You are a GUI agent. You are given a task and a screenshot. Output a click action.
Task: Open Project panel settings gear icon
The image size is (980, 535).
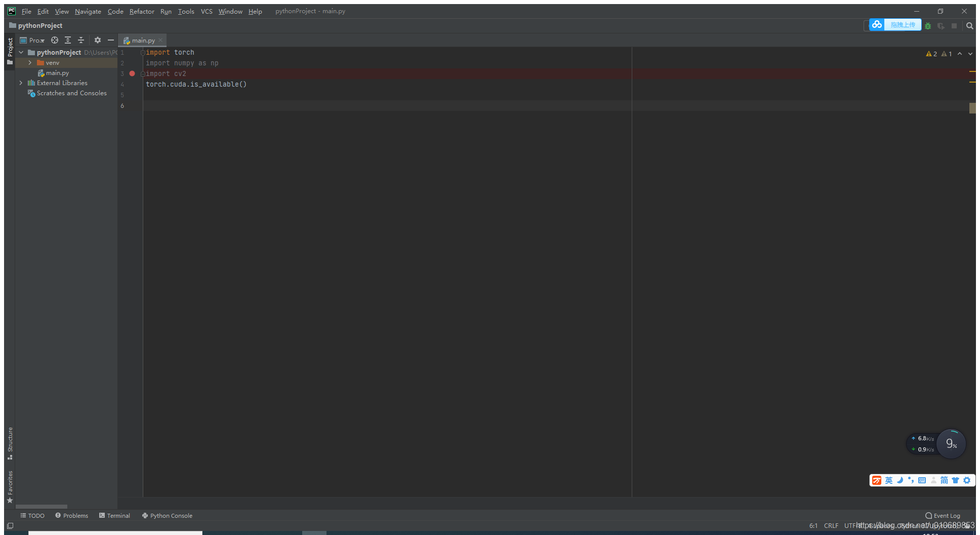point(97,40)
